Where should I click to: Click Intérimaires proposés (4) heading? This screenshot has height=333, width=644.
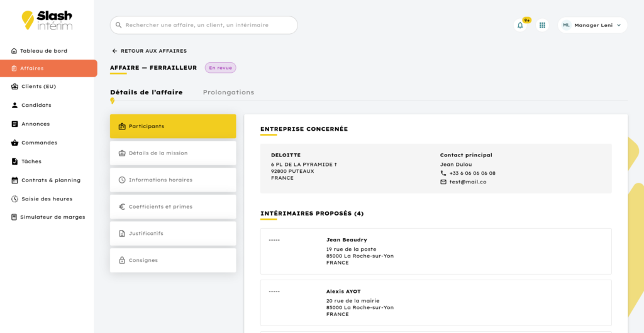click(312, 214)
